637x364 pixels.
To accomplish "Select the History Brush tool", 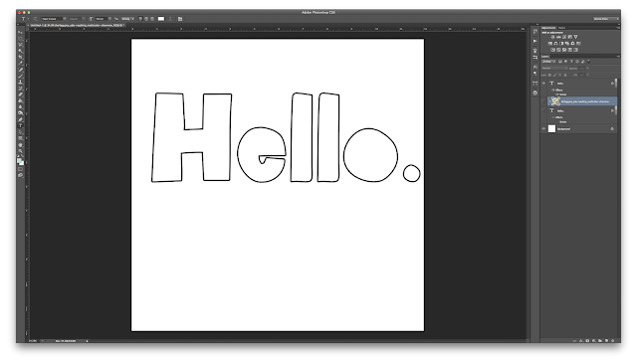I will (x=21, y=88).
